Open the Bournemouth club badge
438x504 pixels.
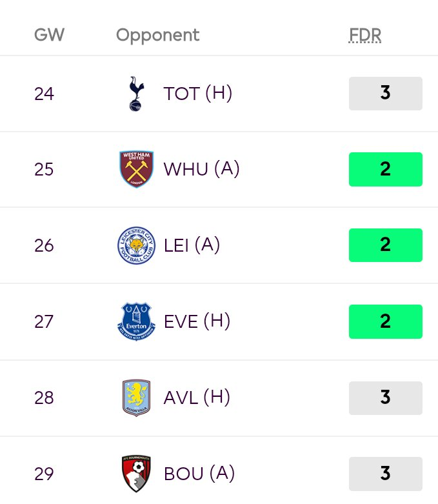click(136, 474)
